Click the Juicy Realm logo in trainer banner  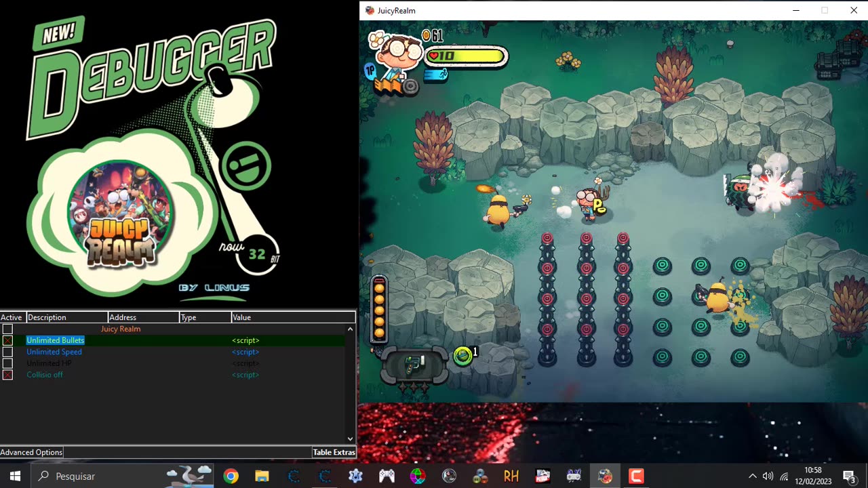click(121, 216)
